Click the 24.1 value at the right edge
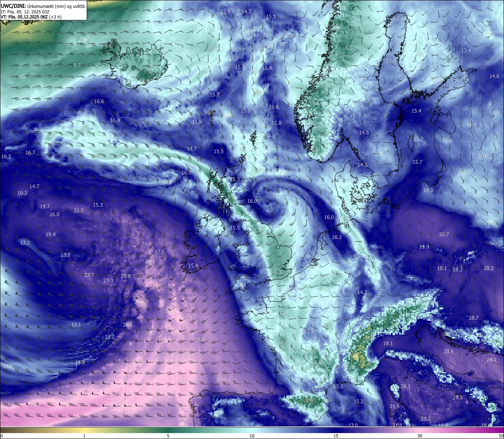504x439 pixels. point(491,360)
